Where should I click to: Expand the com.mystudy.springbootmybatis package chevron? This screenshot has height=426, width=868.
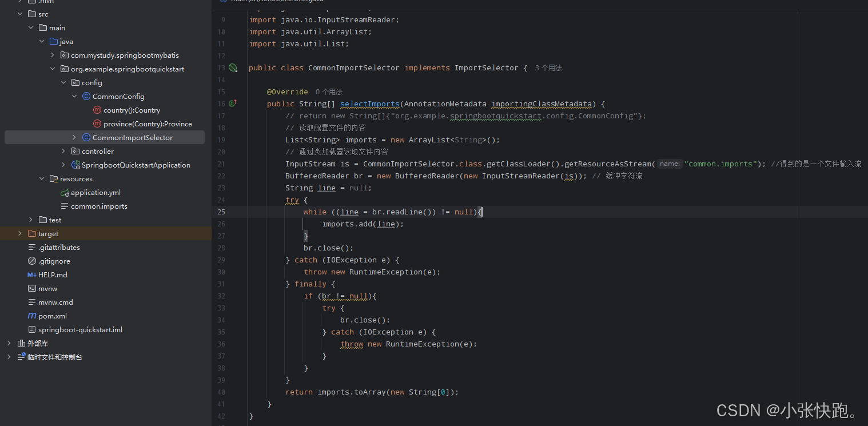point(53,55)
